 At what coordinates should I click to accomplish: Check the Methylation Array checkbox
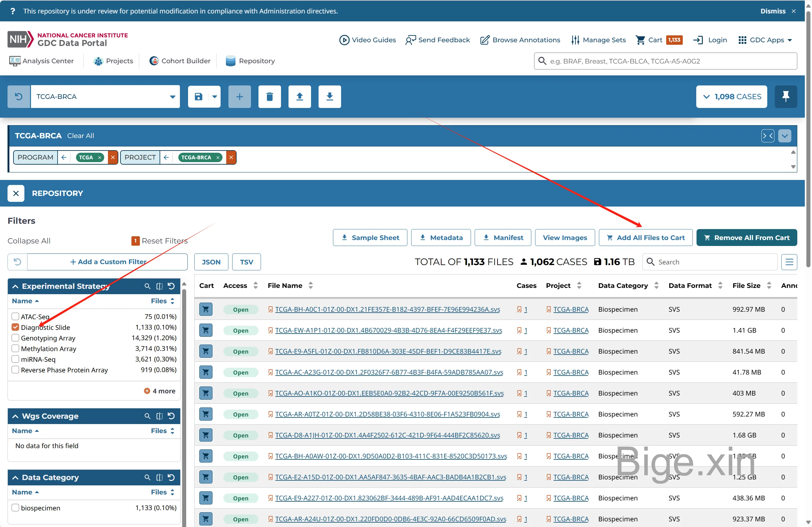click(15, 348)
